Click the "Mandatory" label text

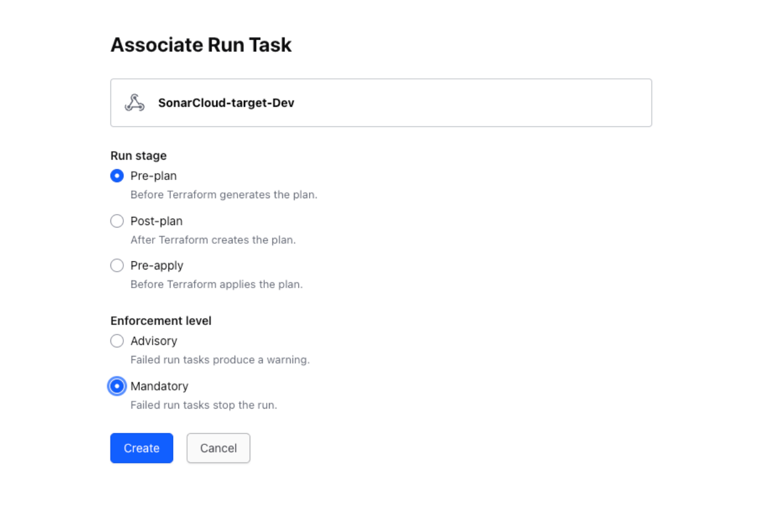(x=159, y=386)
